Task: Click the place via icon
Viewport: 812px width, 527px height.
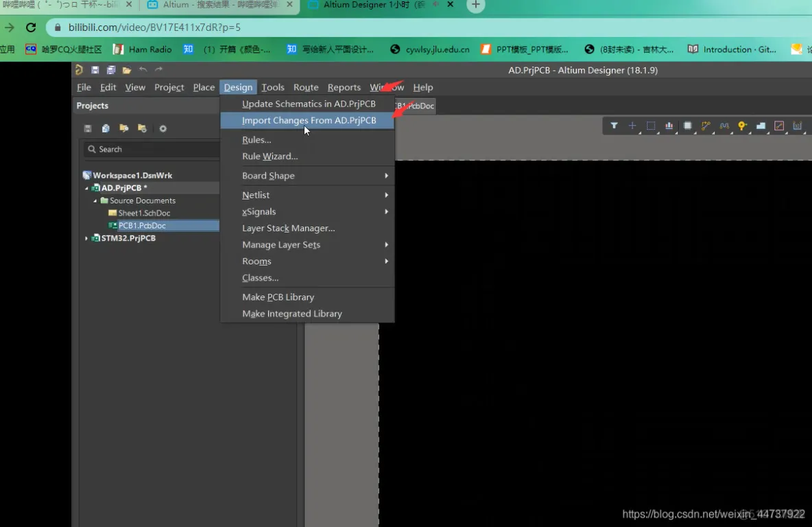Action: [742, 126]
